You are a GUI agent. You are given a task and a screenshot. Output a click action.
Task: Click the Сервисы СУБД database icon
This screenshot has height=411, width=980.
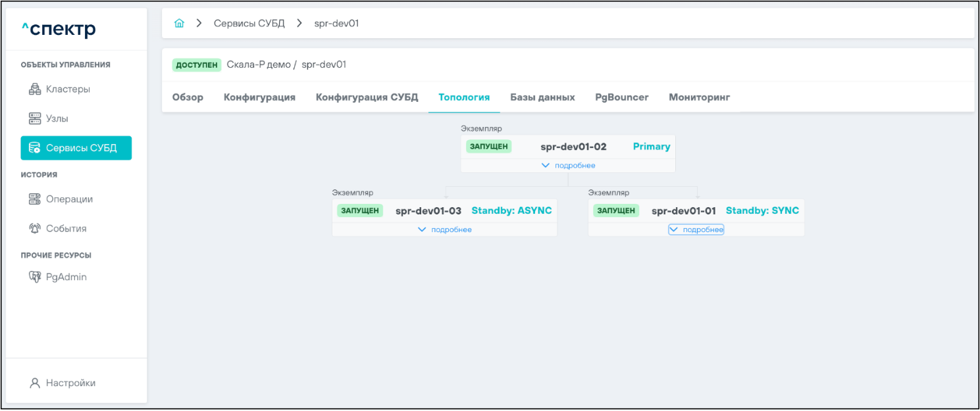tap(35, 148)
